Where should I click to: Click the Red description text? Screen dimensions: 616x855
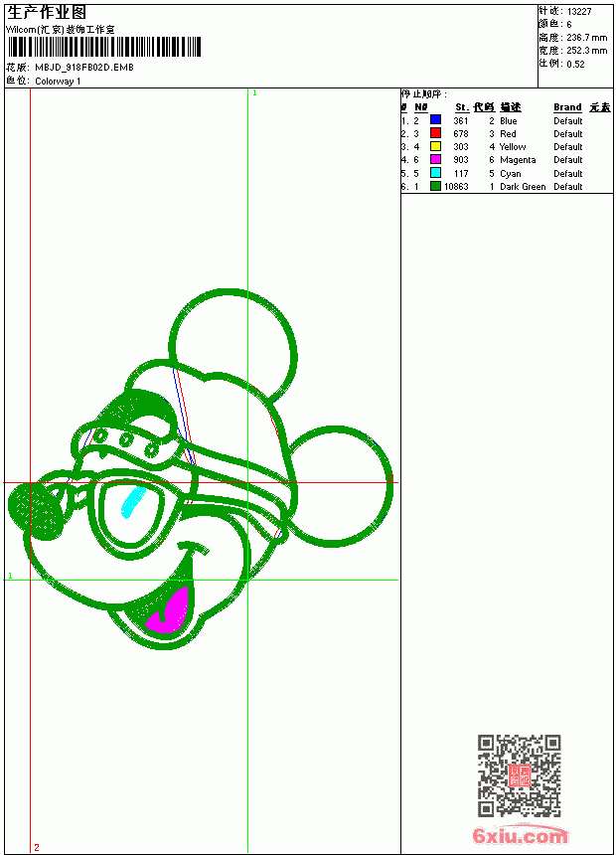tap(508, 133)
